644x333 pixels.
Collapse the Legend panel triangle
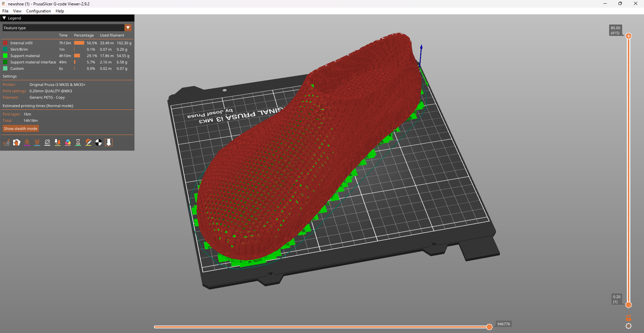click(4, 18)
